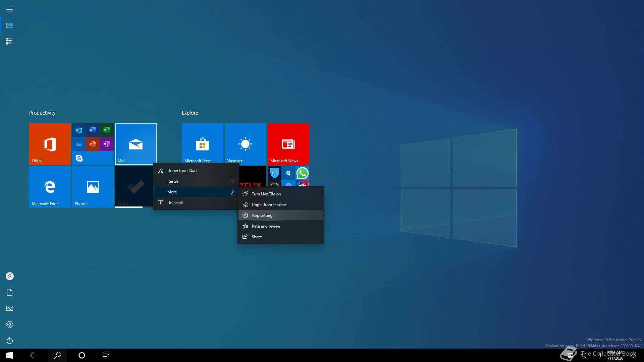Click the clock showing 10:04 AM
Screen dimensions: 644x362
tap(614, 355)
